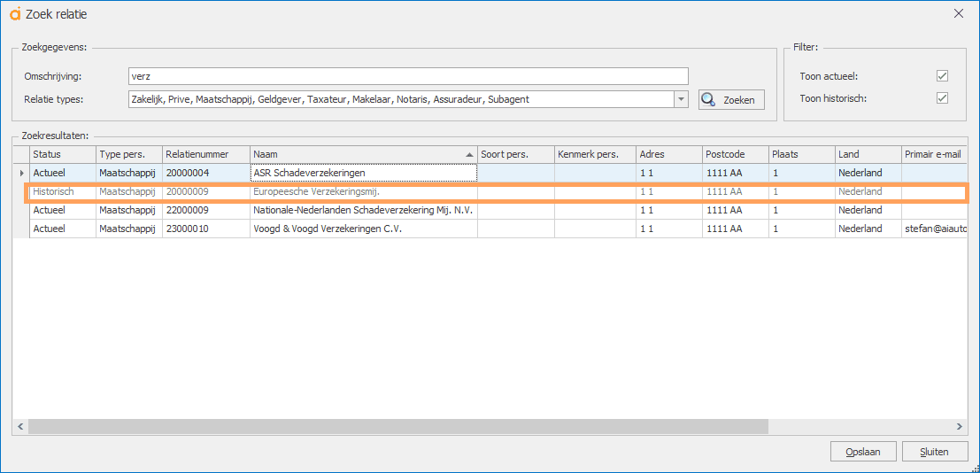Click the horizontal scrollbar right arrow

pyautogui.click(x=960, y=426)
